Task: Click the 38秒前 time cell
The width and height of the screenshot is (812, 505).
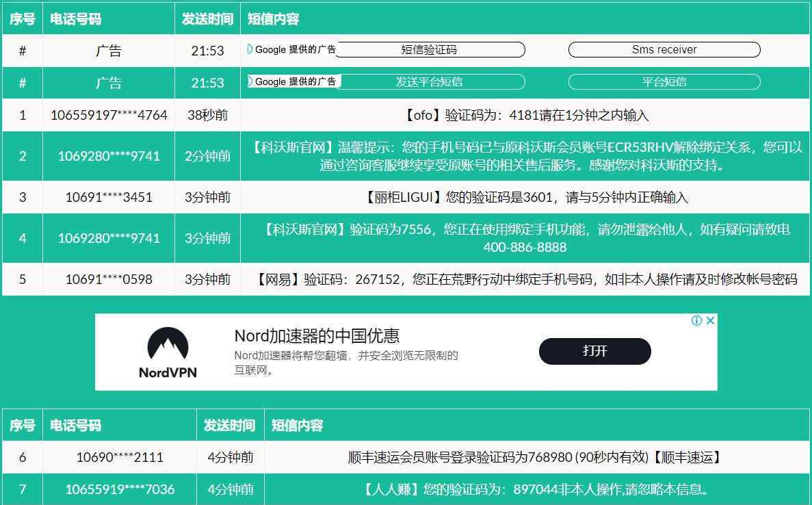Action: click(x=208, y=115)
